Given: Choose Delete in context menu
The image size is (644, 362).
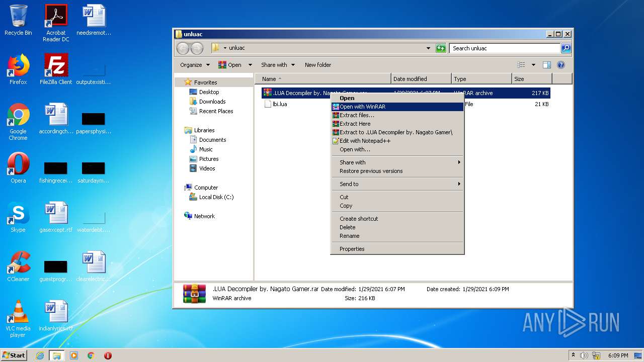Looking at the screenshot, I should click(x=397, y=227).
